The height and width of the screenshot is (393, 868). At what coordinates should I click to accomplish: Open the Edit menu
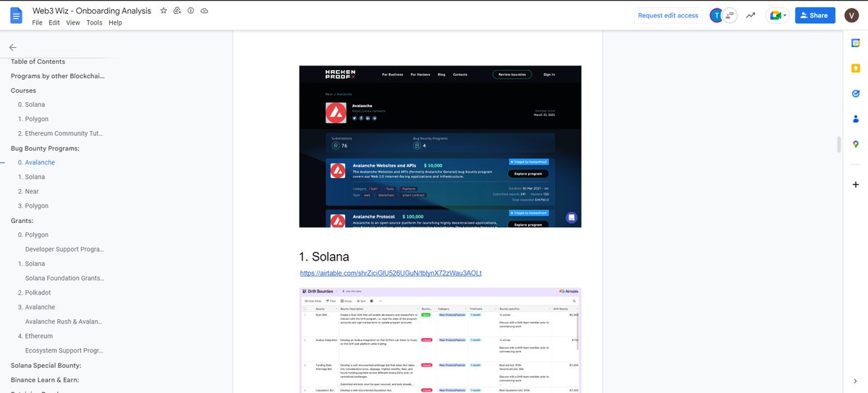(54, 22)
